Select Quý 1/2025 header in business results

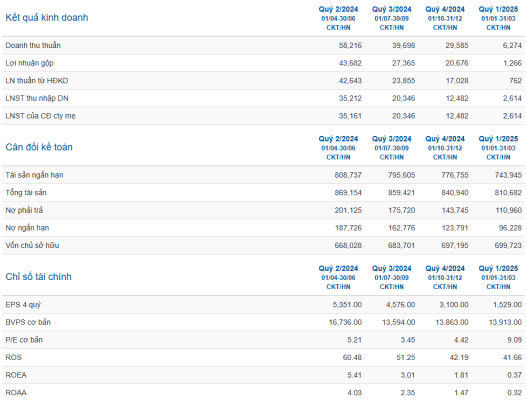point(498,9)
